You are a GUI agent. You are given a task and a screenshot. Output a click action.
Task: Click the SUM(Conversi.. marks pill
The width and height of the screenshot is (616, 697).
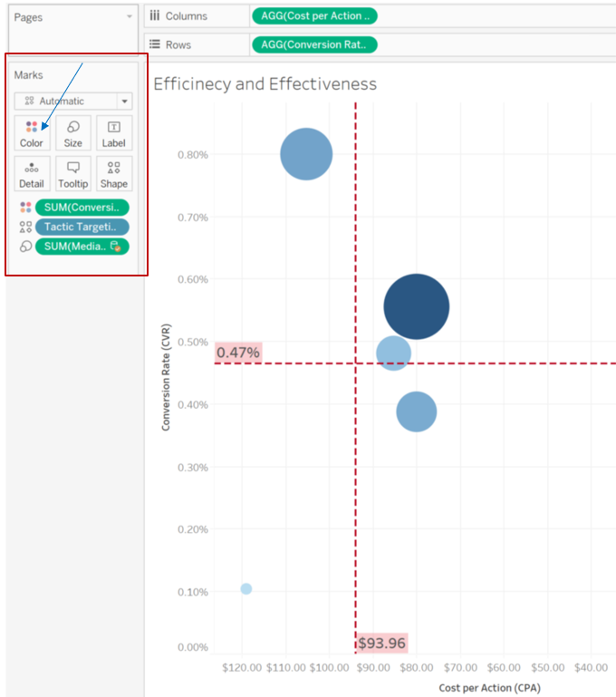(x=82, y=208)
